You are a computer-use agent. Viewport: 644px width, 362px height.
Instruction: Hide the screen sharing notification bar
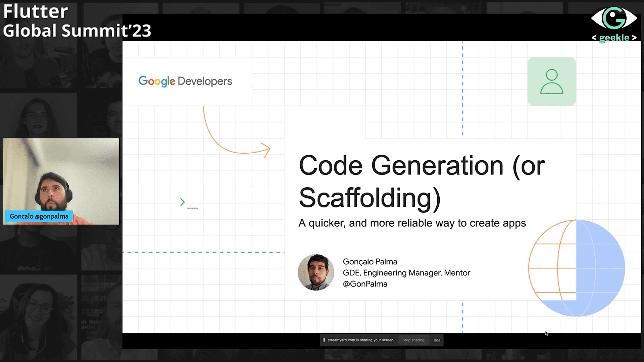[x=436, y=340]
